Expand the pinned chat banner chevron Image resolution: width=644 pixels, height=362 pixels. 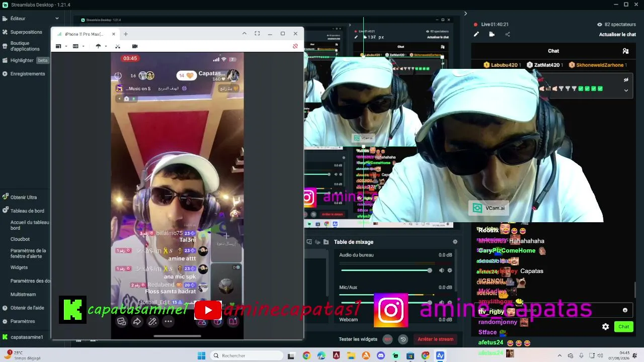click(x=626, y=90)
